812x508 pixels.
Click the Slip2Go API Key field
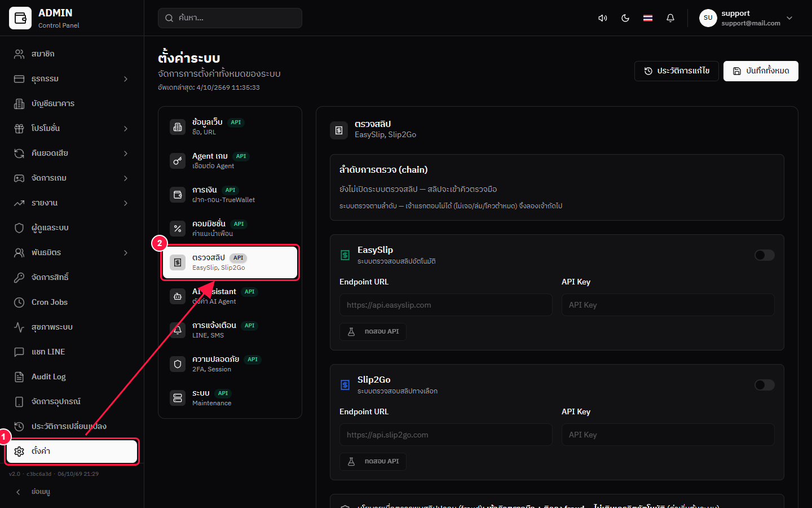click(x=668, y=435)
